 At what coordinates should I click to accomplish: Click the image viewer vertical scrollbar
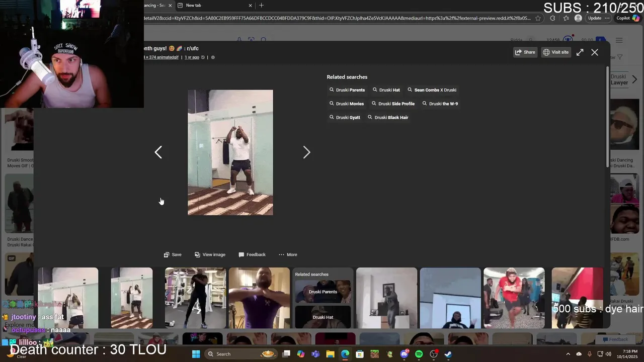pyautogui.click(x=607, y=118)
